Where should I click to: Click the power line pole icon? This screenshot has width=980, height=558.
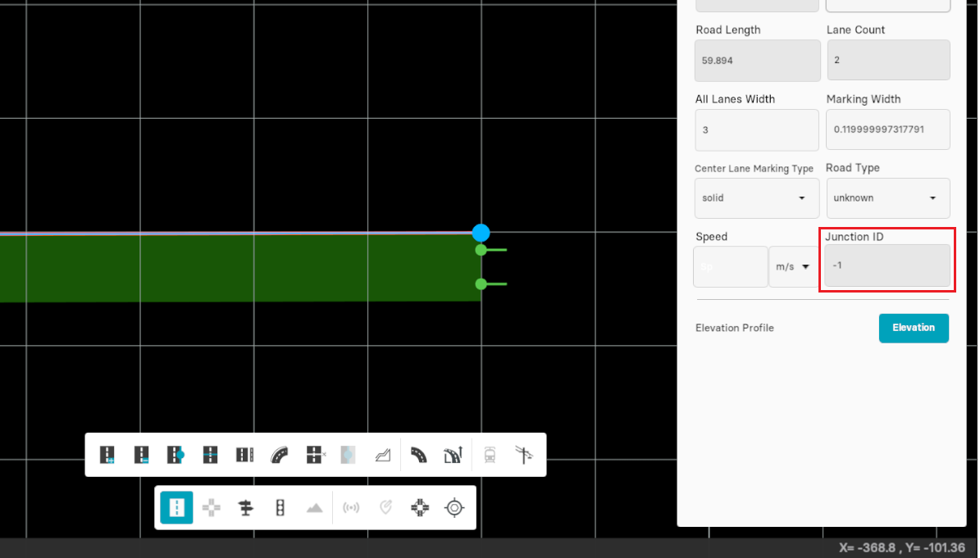(x=524, y=455)
